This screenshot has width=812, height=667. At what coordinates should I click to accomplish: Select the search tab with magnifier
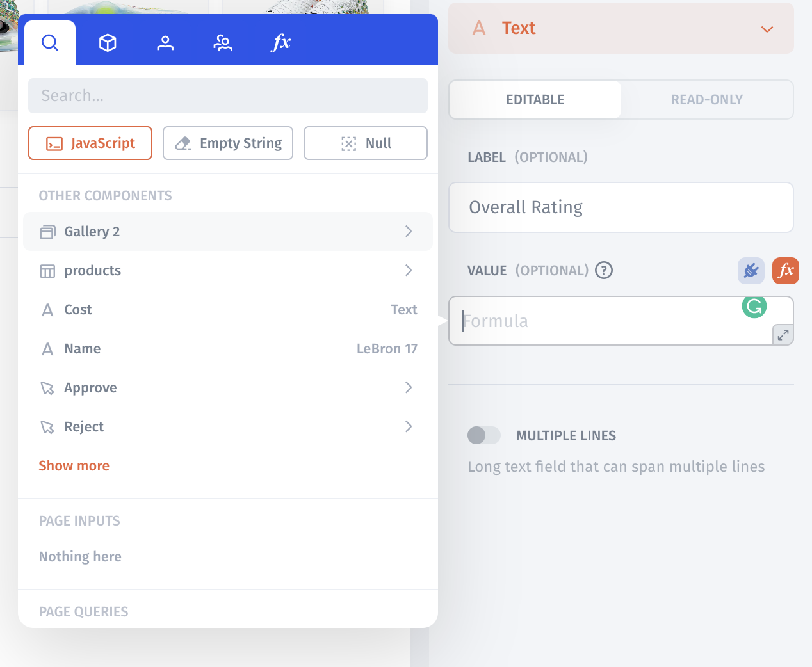[50, 43]
